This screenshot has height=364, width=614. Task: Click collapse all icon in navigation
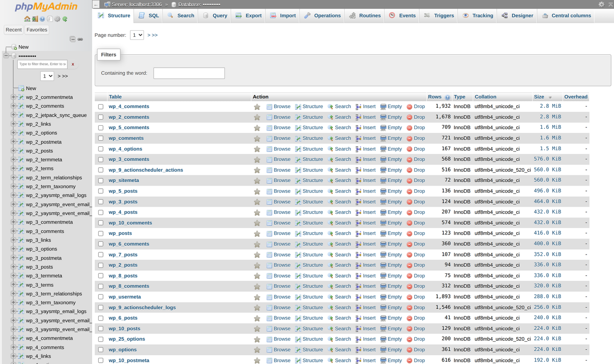(73, 39)
